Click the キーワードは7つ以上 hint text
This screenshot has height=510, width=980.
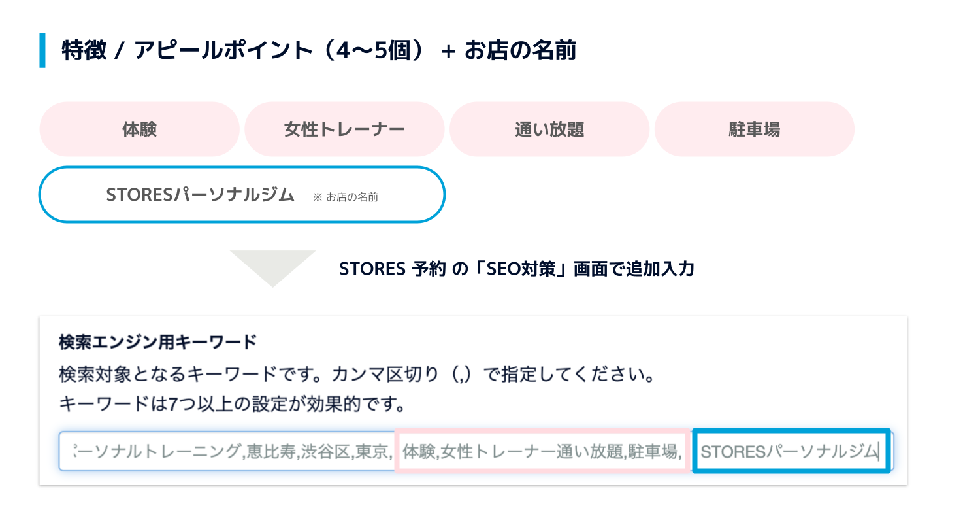[232, 405]
